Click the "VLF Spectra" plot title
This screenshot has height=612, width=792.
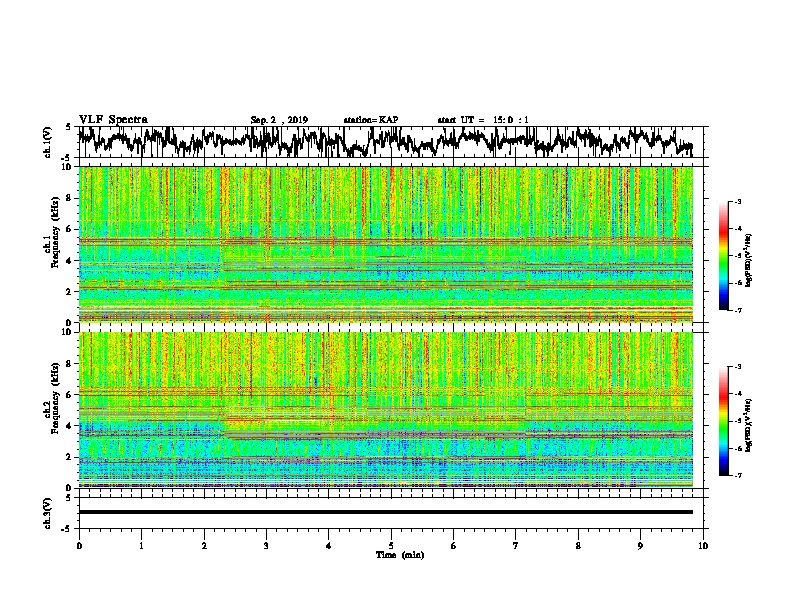pos(113,120)
